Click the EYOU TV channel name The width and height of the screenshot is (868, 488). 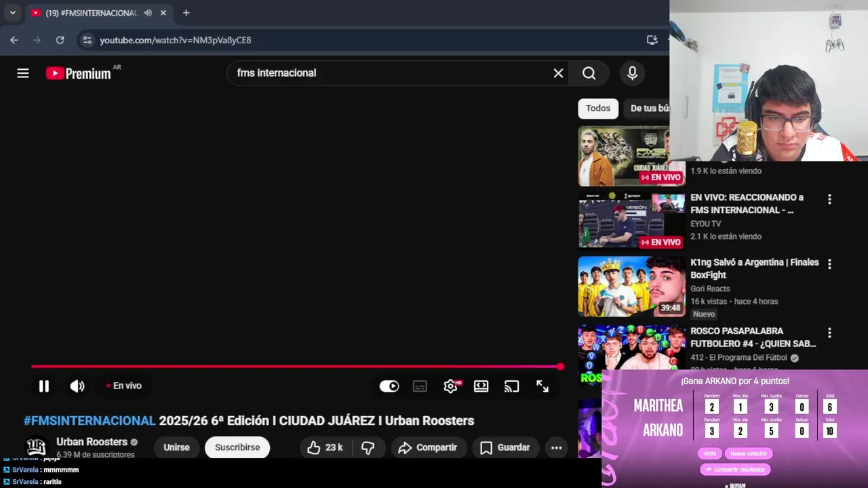[x=705, y=224]
